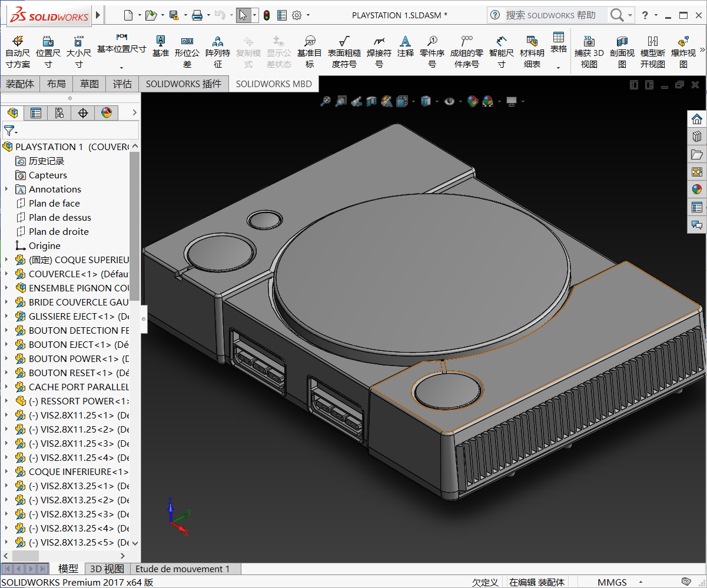Select the Smart Dimension (智能尺寸) tool
The width and height of the screenshot is (707, 588).
pyautogui.click(x=502, y=52)
